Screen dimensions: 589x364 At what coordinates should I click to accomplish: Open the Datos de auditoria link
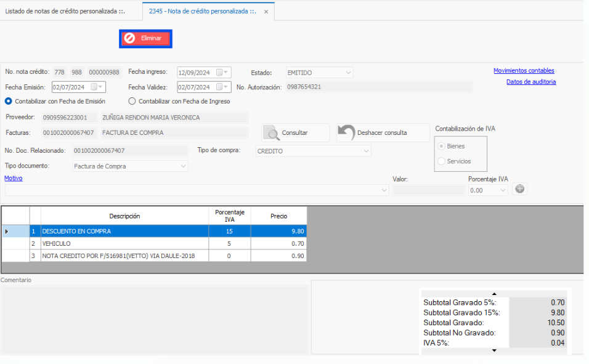[x=530, y=82]
